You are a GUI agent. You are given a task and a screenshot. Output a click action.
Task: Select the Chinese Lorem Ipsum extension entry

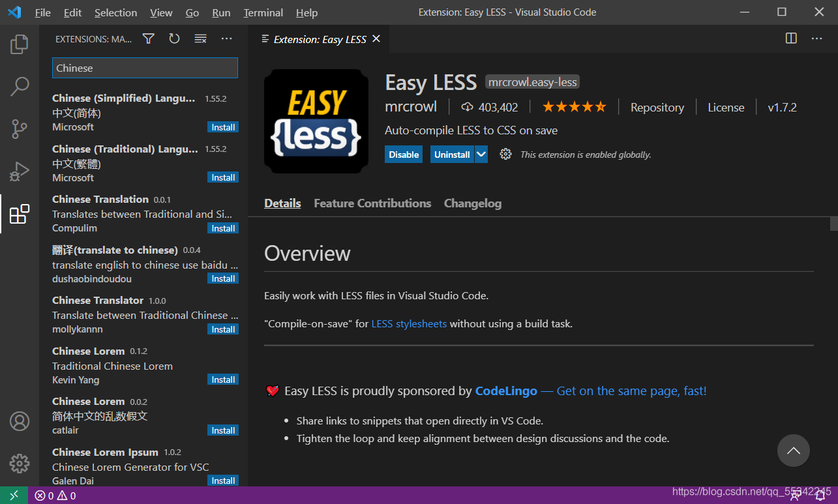pyautogui.click(x=145, y=466)
